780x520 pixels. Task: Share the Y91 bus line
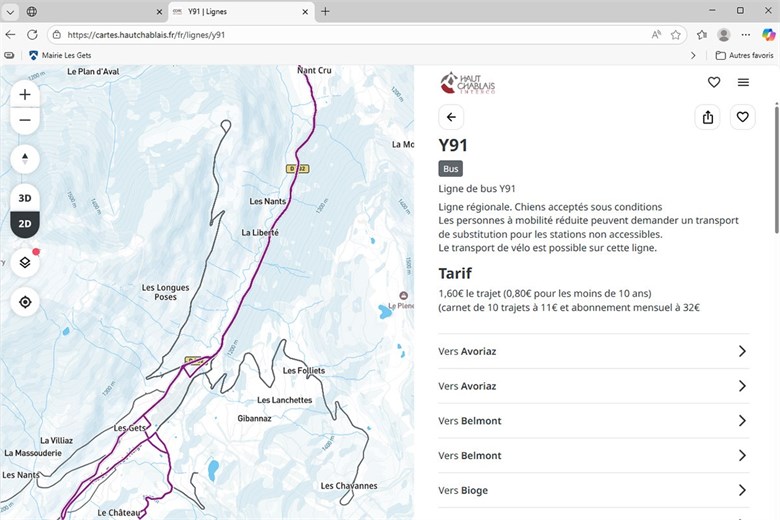coord(708,117)
